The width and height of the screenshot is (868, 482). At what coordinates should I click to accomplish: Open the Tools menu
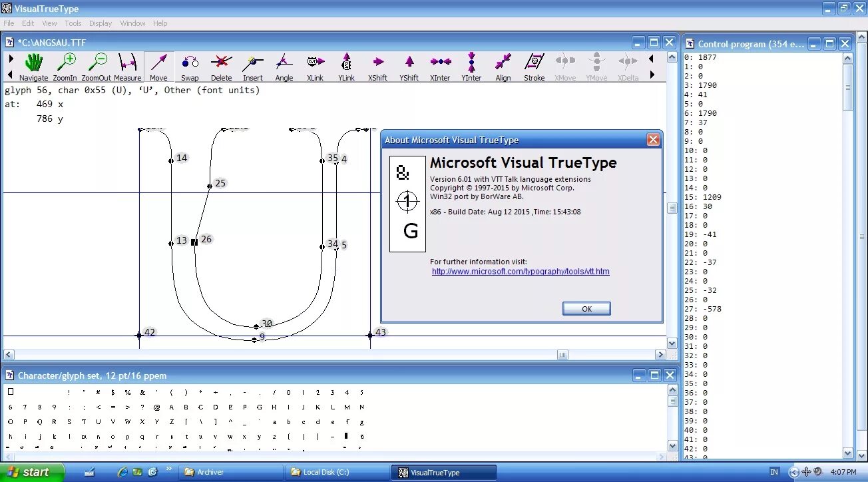point(73,23)
